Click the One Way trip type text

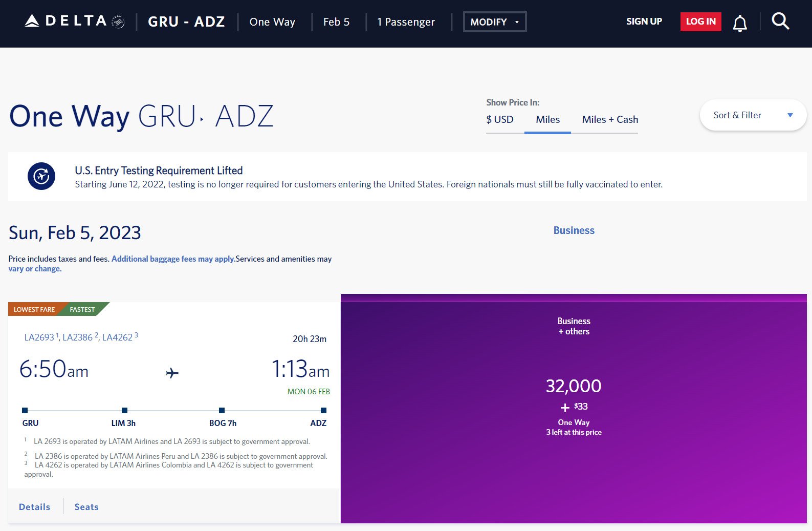click(x=272, y=22)
